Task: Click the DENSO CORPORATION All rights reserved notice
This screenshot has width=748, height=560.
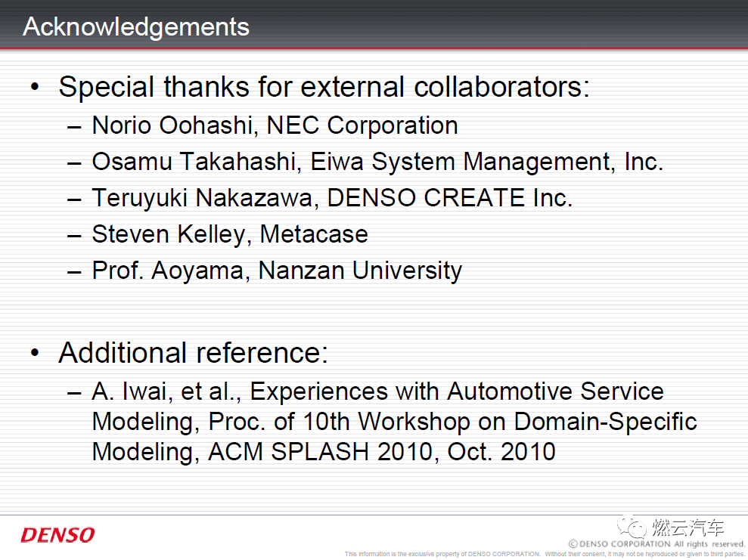Action: click(x=656, y=544)
